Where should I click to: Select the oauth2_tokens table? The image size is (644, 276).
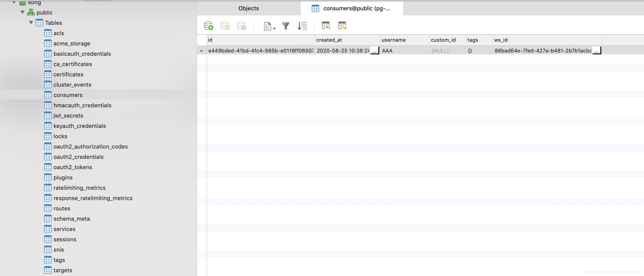(73, 167)
